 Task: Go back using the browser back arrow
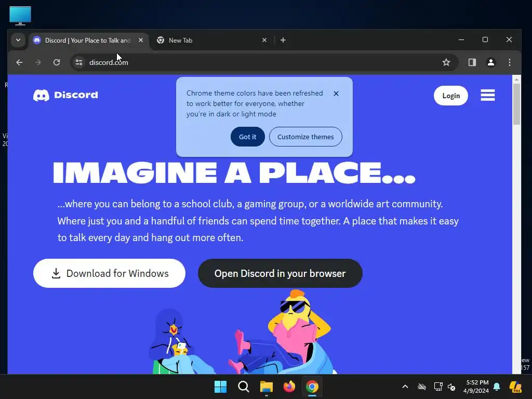(19, 62)
